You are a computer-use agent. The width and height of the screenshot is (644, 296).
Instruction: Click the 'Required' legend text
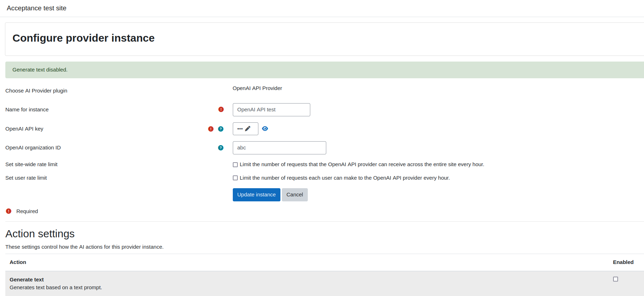(27, 211)
